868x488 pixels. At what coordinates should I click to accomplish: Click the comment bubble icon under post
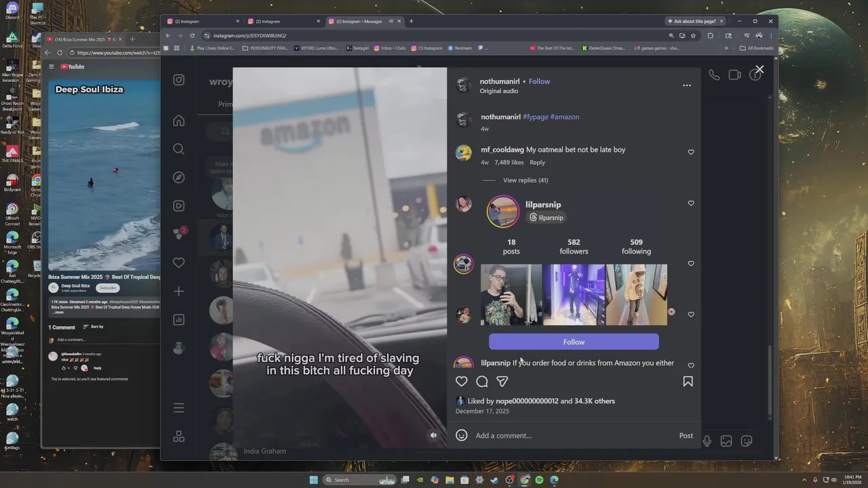[x=482, y=382]
